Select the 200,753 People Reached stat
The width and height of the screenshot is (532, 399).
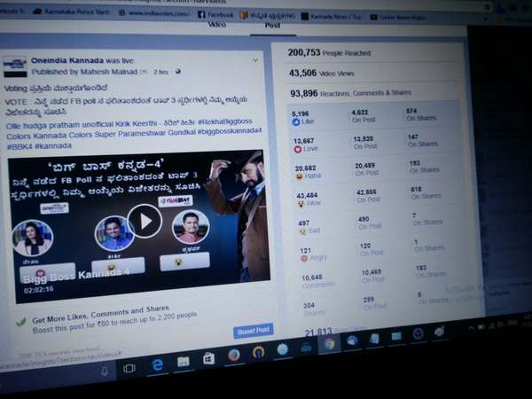pos(329,52)
